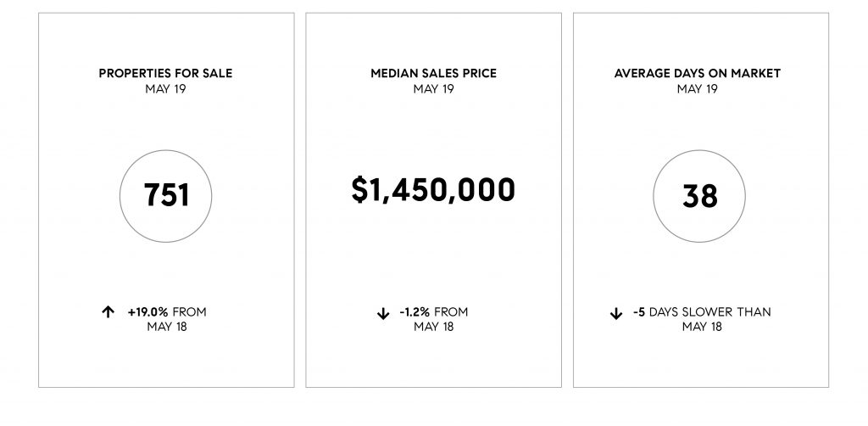Click the down arrow beside -1.2%
Screen dimensions: 868x426
click(383, 314)
